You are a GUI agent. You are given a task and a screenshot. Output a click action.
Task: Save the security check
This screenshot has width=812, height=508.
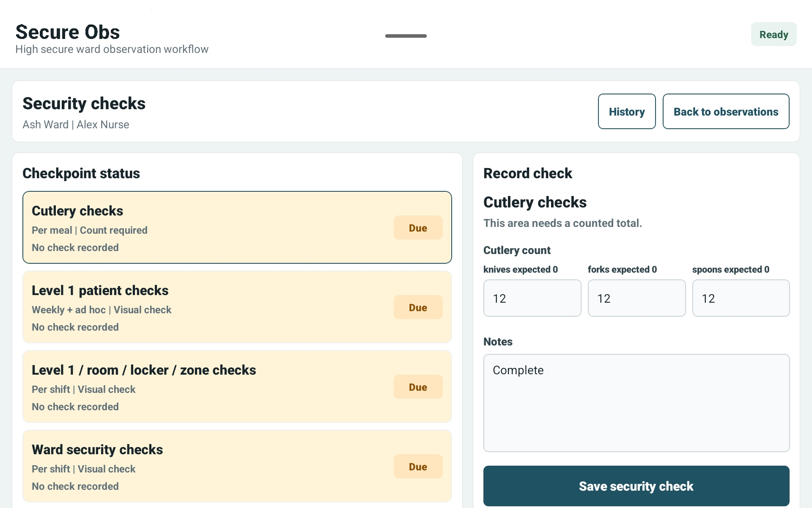pyautogui.click(x=636, y=486)
